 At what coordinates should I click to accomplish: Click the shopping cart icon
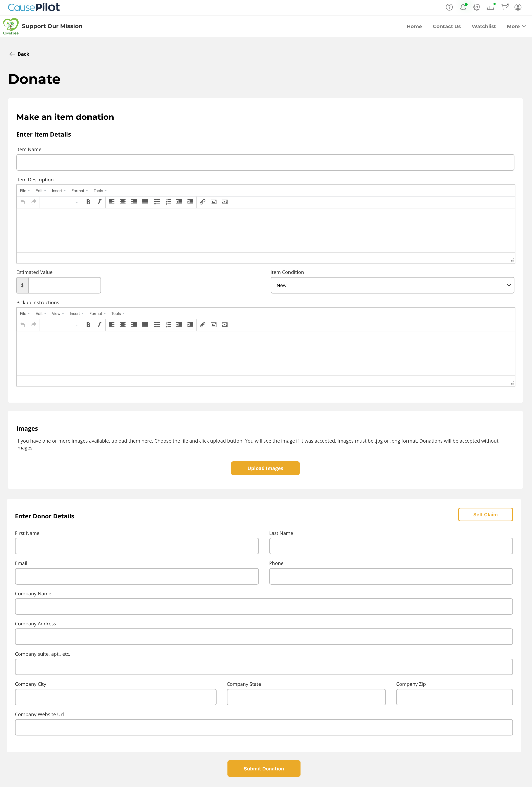point(504,7)
